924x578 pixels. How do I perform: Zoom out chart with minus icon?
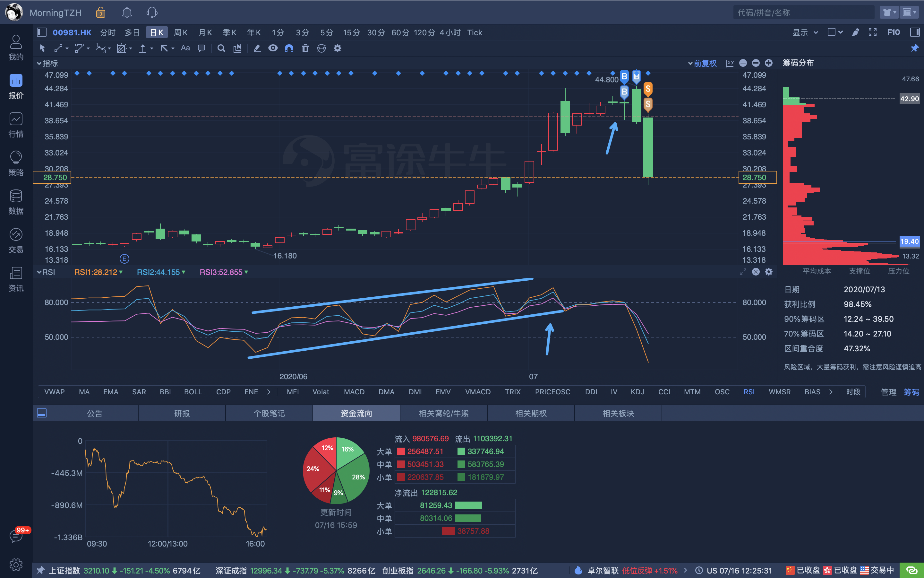pos(756,63)
